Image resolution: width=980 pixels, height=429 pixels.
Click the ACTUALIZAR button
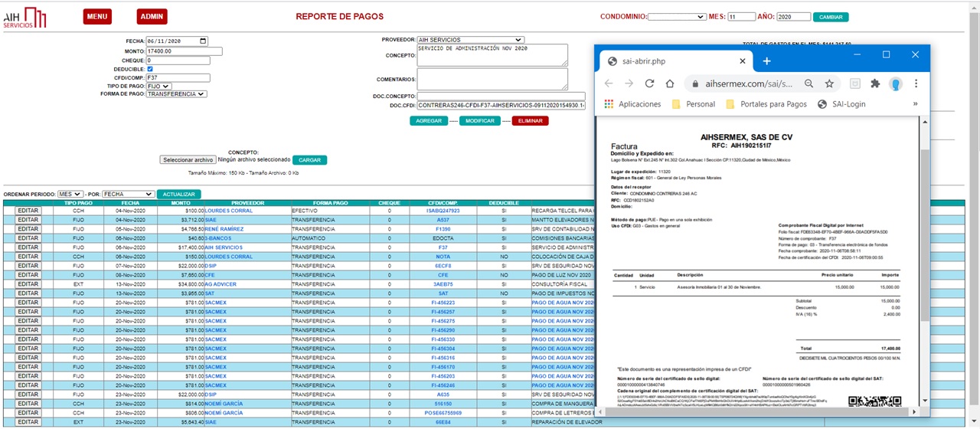(x=178, y=195)
